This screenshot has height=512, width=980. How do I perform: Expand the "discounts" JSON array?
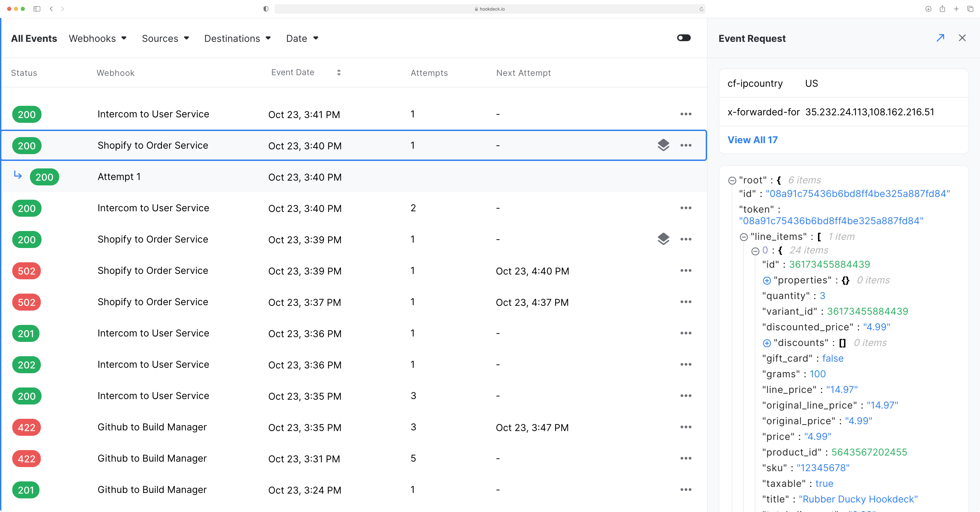(767, 343)
